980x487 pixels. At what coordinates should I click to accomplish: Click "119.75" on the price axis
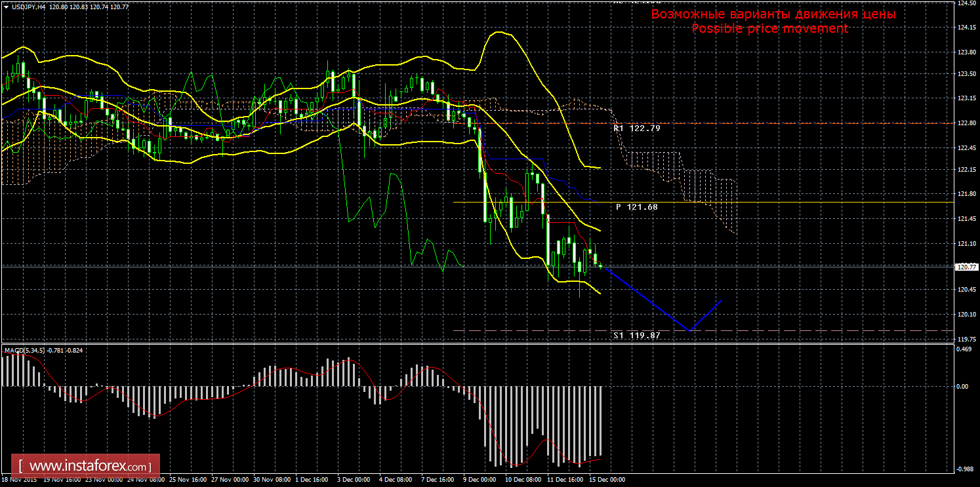966,339
